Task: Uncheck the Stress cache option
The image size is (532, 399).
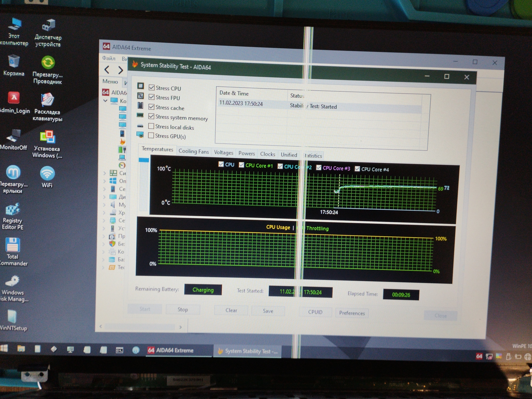Action: [x=151, y=107]
